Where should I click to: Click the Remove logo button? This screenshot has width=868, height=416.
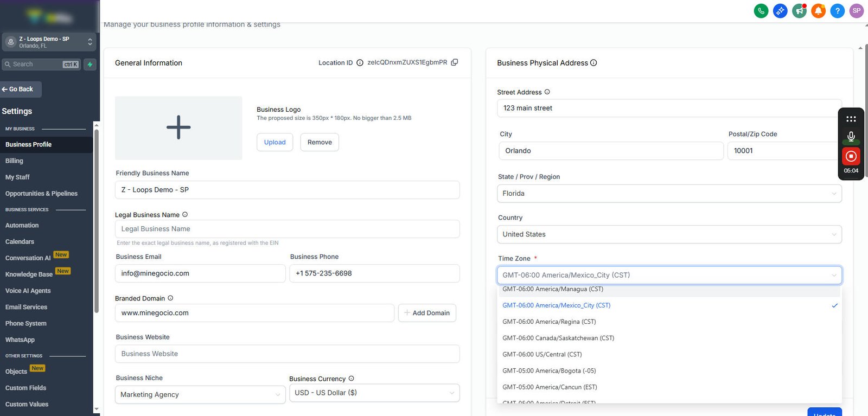[320, 142]
